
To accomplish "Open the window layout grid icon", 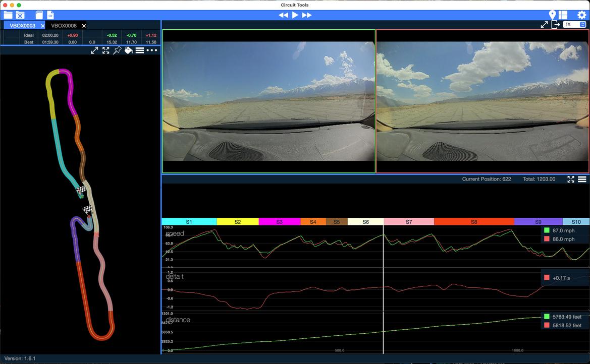I will [x=563, y=15].
